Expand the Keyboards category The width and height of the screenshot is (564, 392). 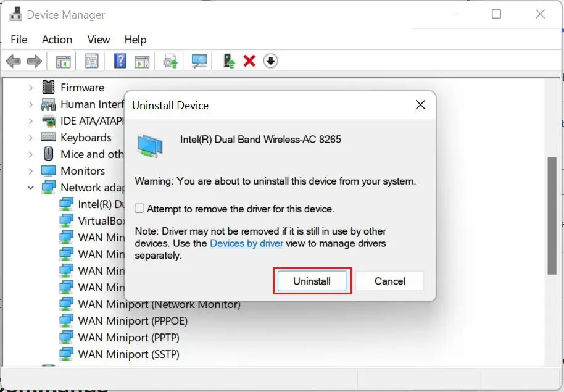[x=31, y=137]
